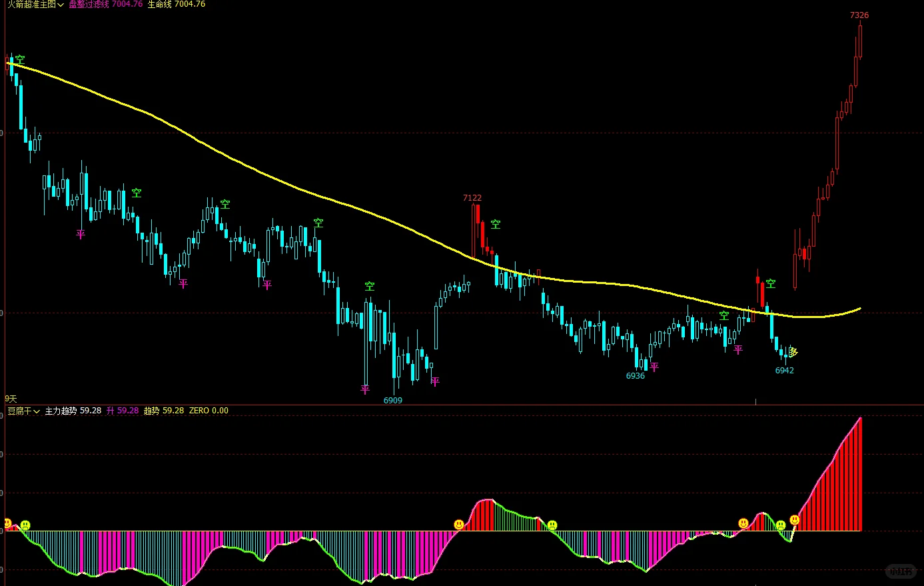Screen dimensions: 924x586
Task: Open the 火箭超准主图 indicator dropdown
Action: (35, 4)
